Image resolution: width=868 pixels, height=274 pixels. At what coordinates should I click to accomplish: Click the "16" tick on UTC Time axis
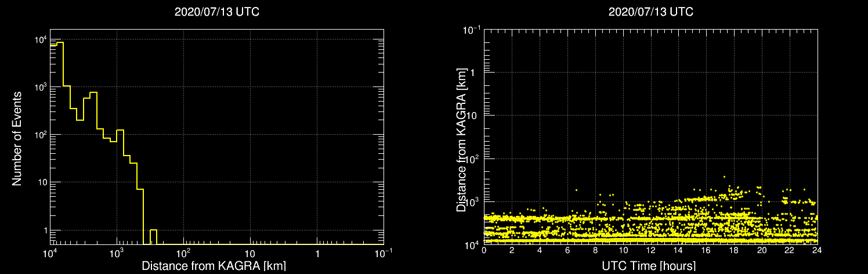[x=706, y=250]
